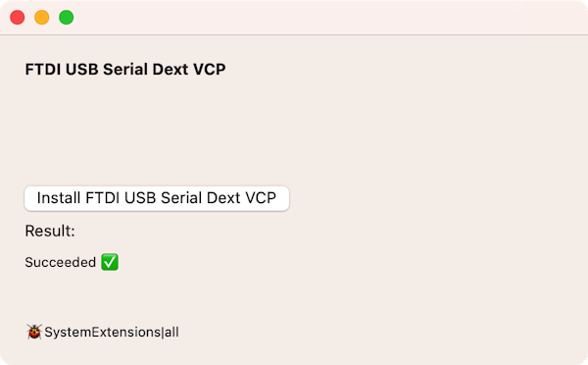This screenshot has width=588, height=365.
Task: Select the Succeeded status text
Action: point(61,262)
